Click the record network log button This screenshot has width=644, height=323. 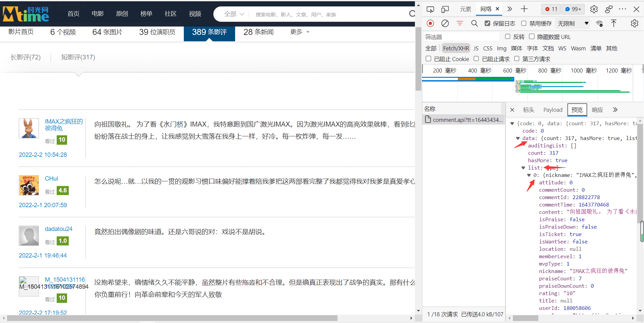click(430, 23)
